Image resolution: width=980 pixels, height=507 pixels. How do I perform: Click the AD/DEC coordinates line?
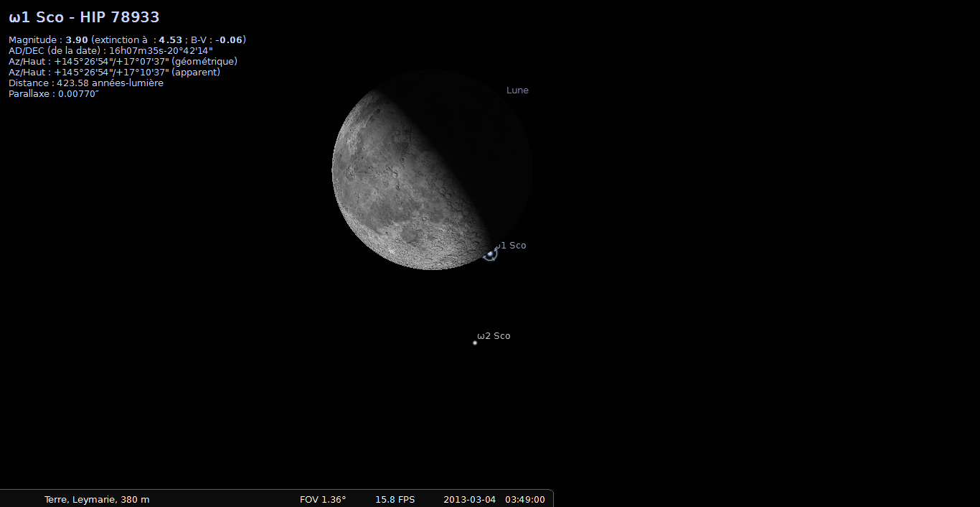click(x=110, y=51)
